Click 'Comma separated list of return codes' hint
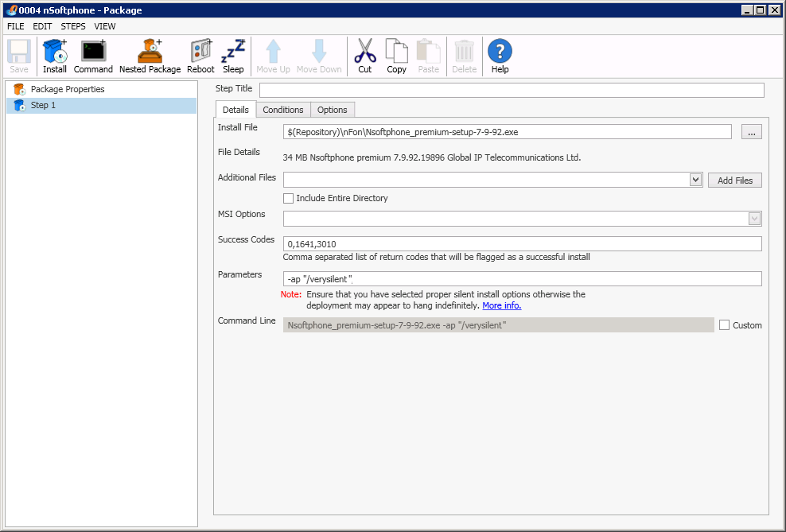The image size is (786, 532). tap(436, 257)
